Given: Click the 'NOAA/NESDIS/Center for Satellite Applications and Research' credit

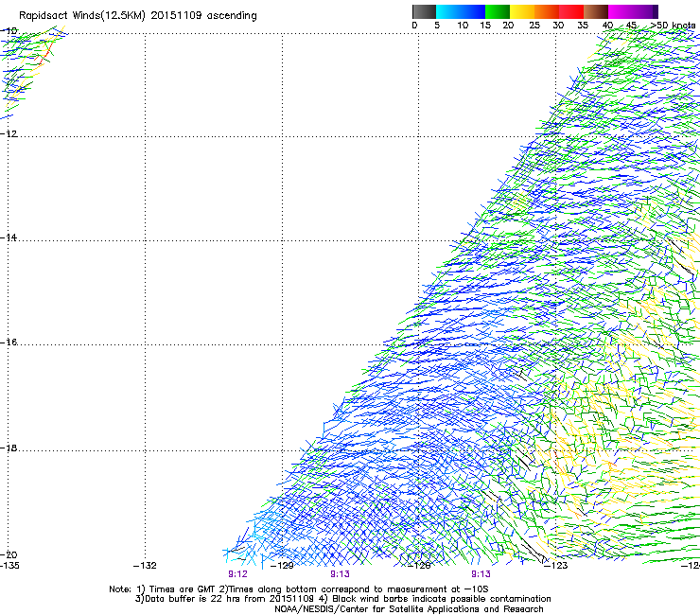Looking at the screenshot, I should click(x=409, y=609).
